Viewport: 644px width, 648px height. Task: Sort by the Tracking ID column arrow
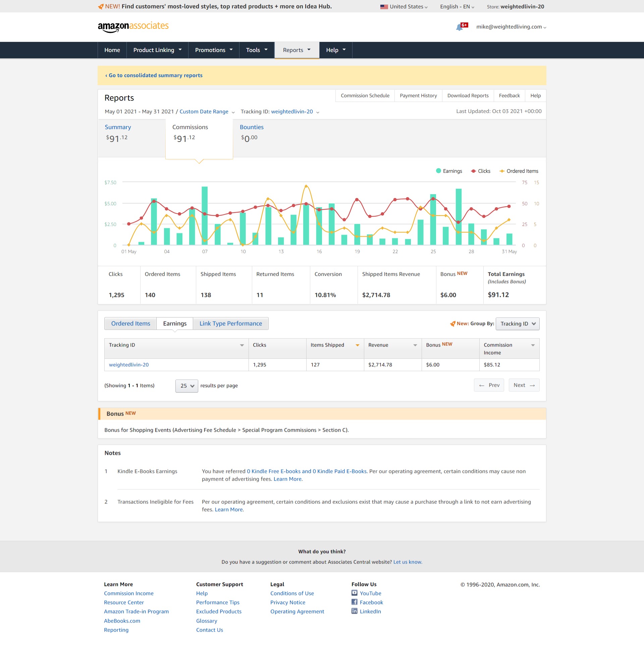tap(242, 345)
